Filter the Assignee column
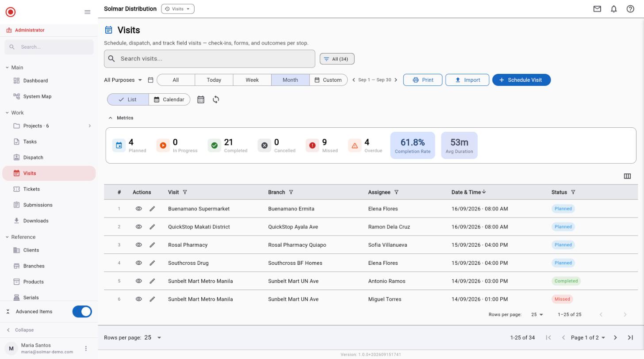Screen dimensions: 644x359 tap(396, 192)
